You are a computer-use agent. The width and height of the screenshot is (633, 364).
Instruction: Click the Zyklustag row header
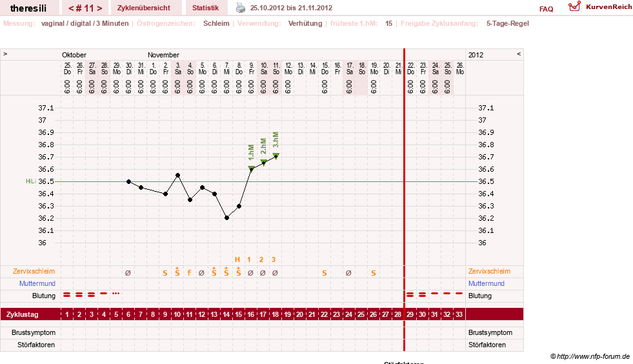(22, 315)
